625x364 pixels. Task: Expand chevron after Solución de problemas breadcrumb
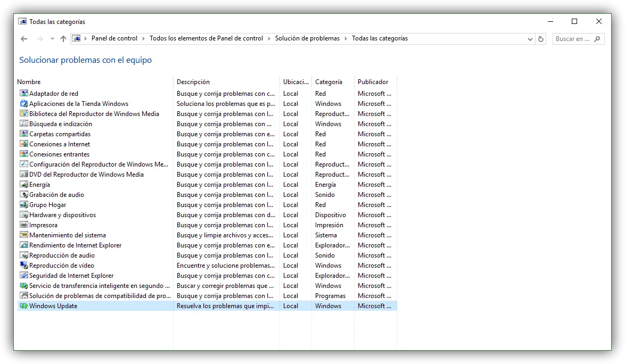[346, 39]
